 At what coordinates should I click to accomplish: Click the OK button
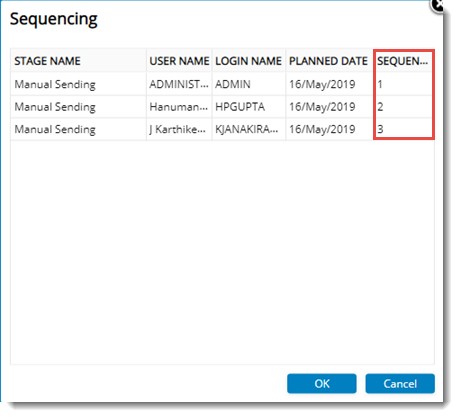322,383
